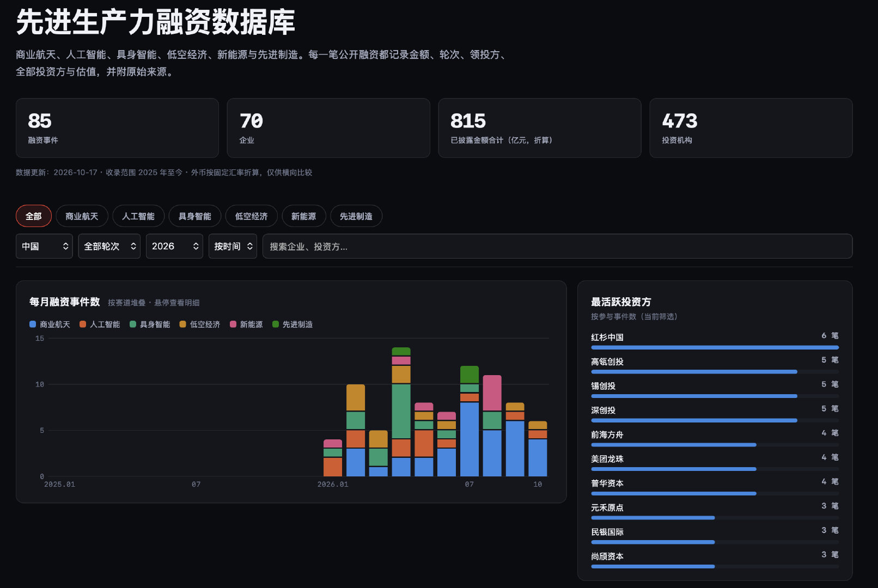
Task: Click the 搜索企业、投资方 search field
Action: (x=557, y=246)
